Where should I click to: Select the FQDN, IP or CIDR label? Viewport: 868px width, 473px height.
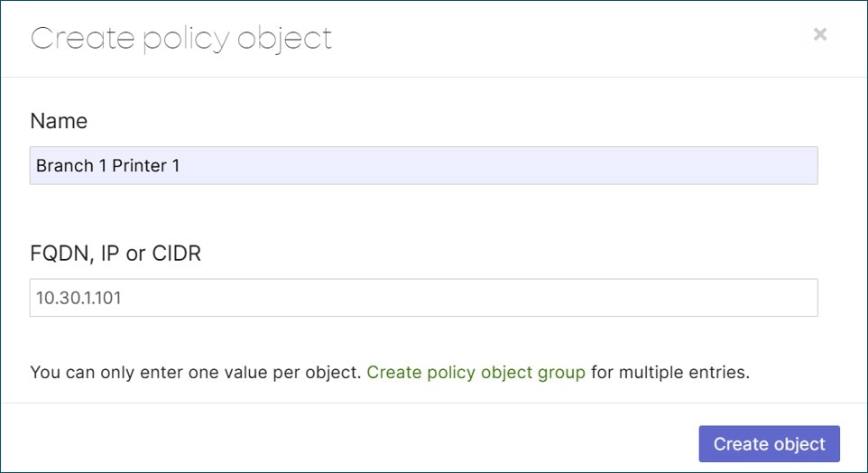[115, 254]
